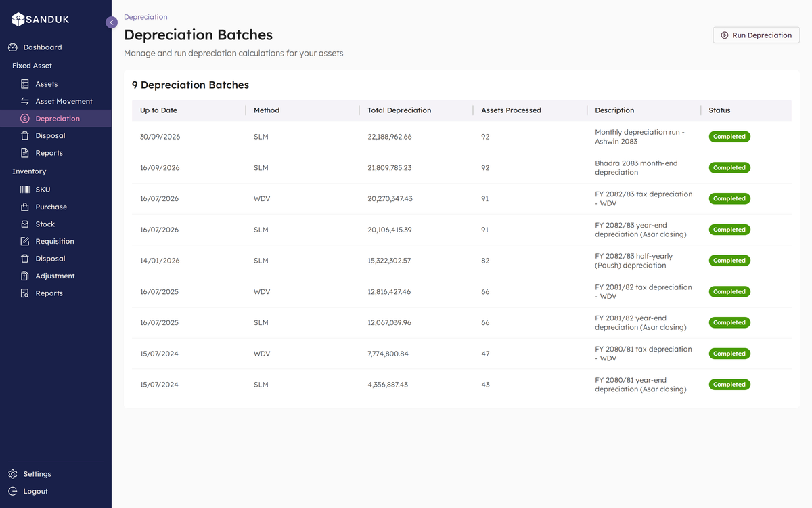Click the play icon in Run Depreciation
This screenshot has width=812, height=508.
[725, 35]
